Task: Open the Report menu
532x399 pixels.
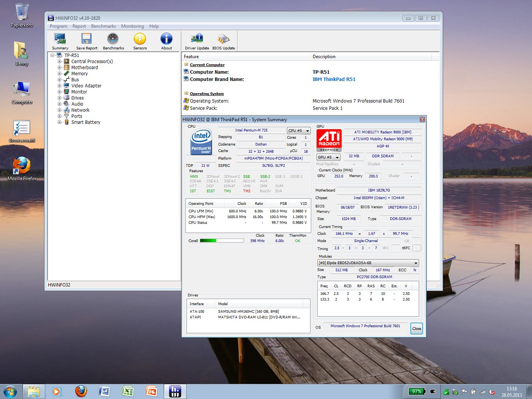Action: click(79, 26)
